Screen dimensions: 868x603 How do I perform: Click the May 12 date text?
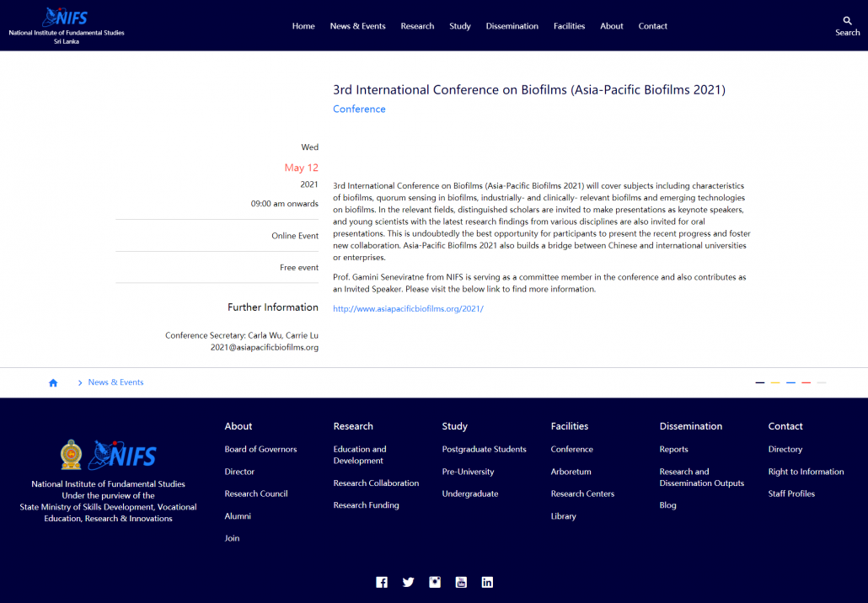click(x=301, y=168)
